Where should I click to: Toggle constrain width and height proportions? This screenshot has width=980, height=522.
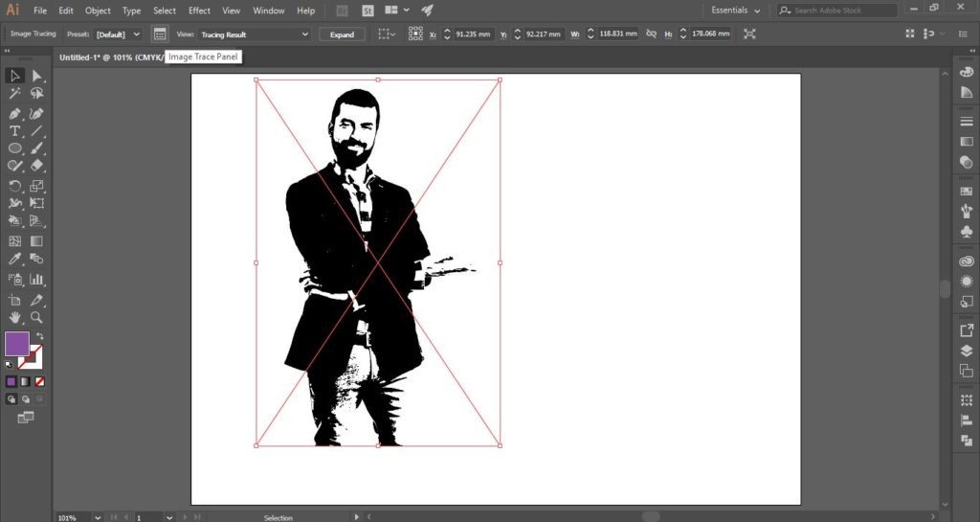[x=651, y=34]
